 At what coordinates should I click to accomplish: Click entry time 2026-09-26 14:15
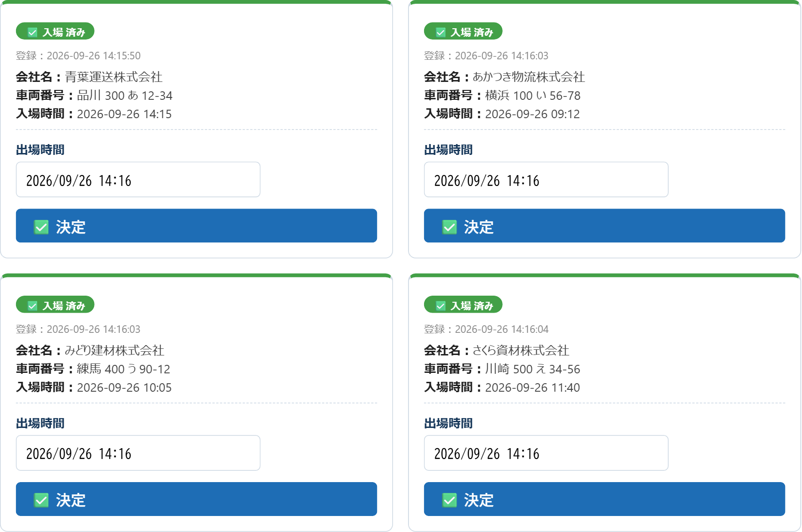click(124, 114)
